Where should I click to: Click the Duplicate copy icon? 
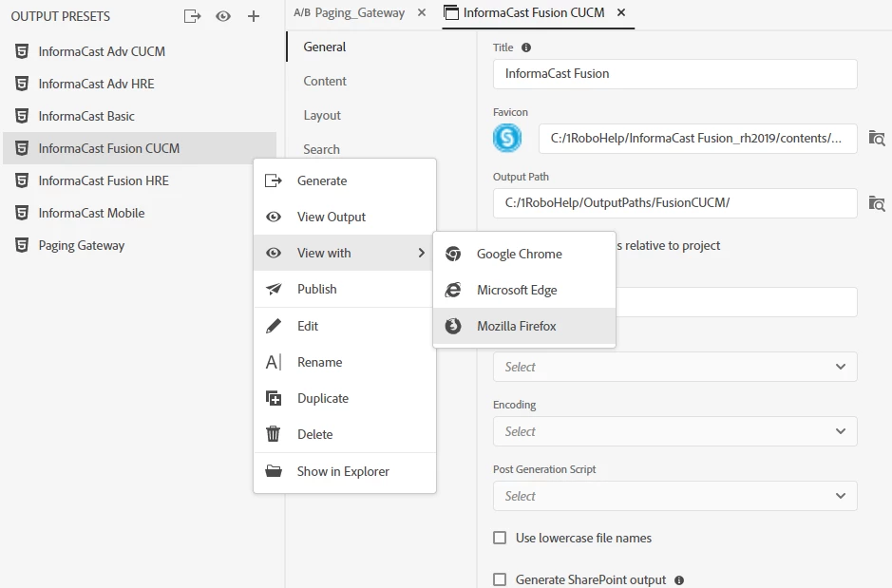[274, 398]
